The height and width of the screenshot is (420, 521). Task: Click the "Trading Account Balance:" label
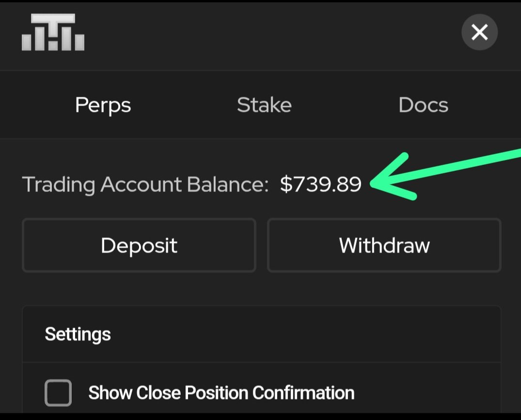coord(145,185)
